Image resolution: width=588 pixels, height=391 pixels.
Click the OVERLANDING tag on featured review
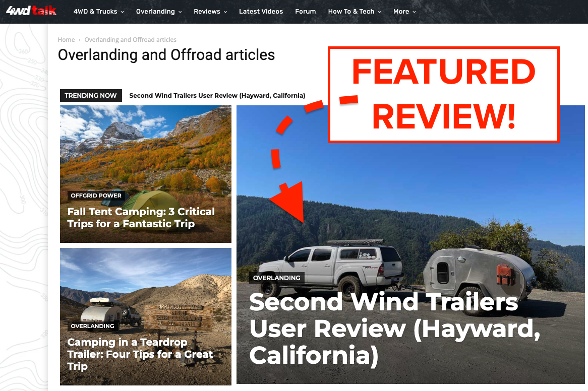pyautogui.click(x=277, y=278)
